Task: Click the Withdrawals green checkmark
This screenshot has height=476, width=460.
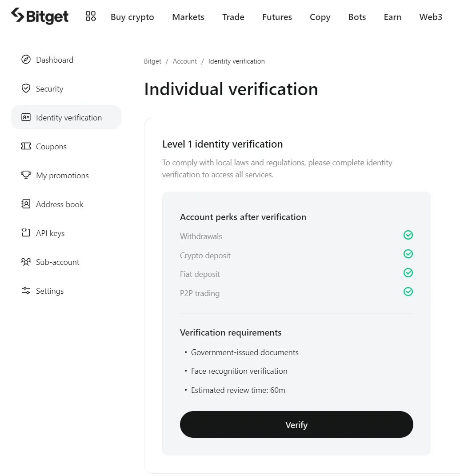Action: click(408, 235)
